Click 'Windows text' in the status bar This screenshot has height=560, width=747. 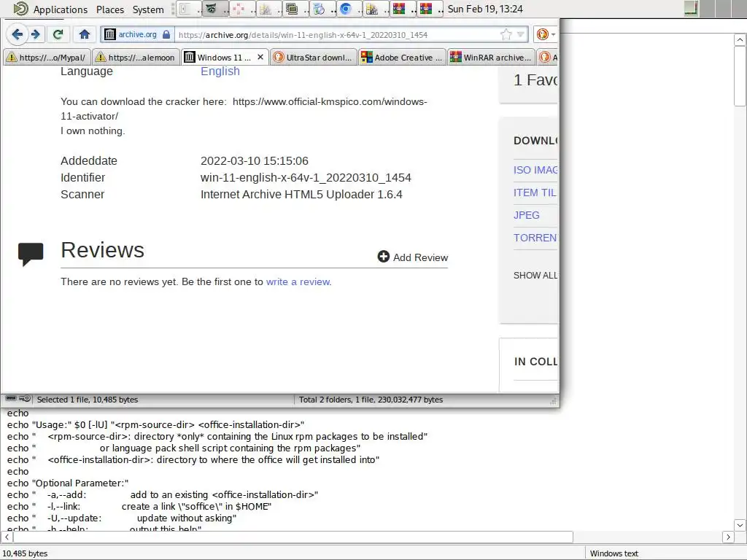[x=614, y=553]
